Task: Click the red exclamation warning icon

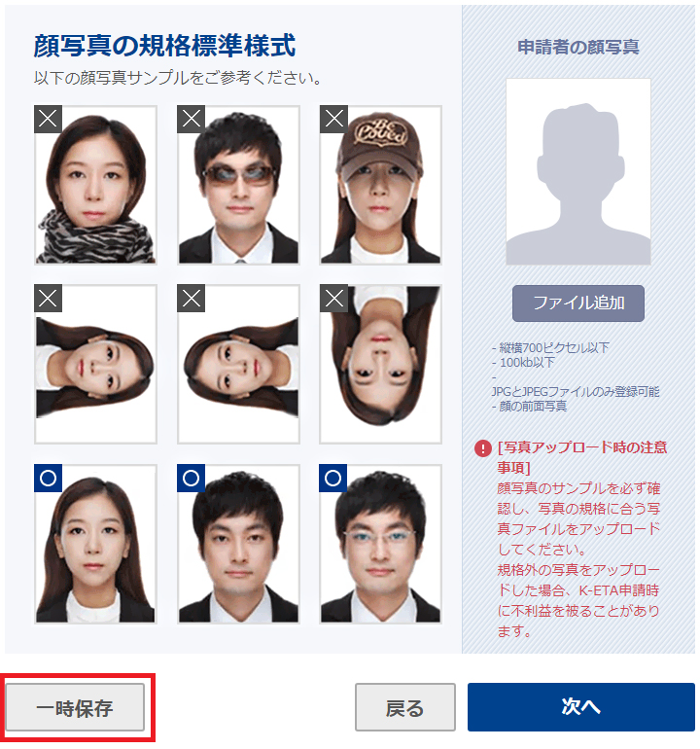Action: pyautogui.click(x=483, y=448)
